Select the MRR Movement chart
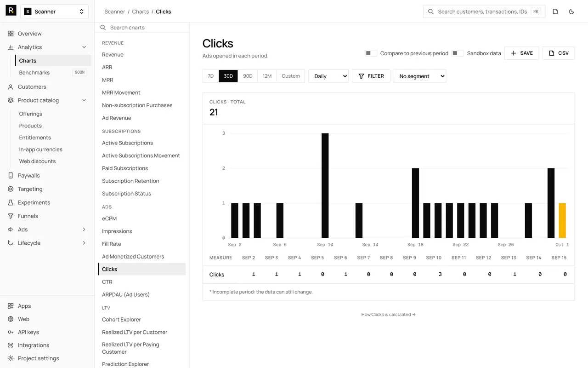Viewport: 588px width, 368px height. click(x=142, y=92)
